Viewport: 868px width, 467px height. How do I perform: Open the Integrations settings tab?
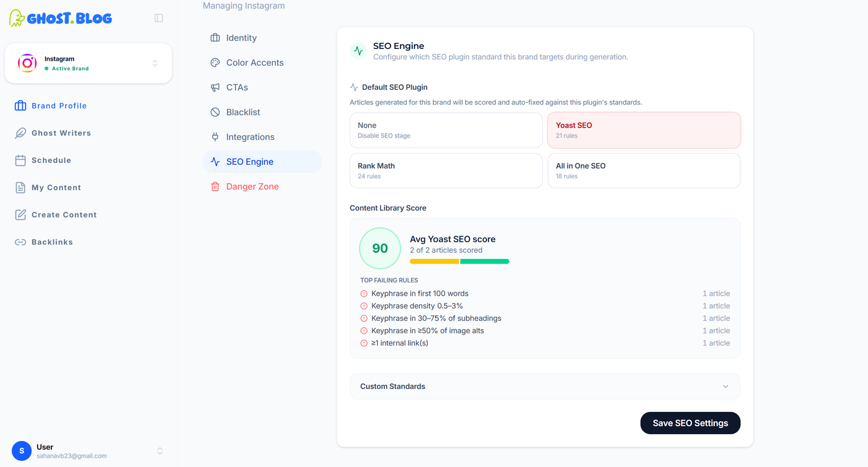262,137
